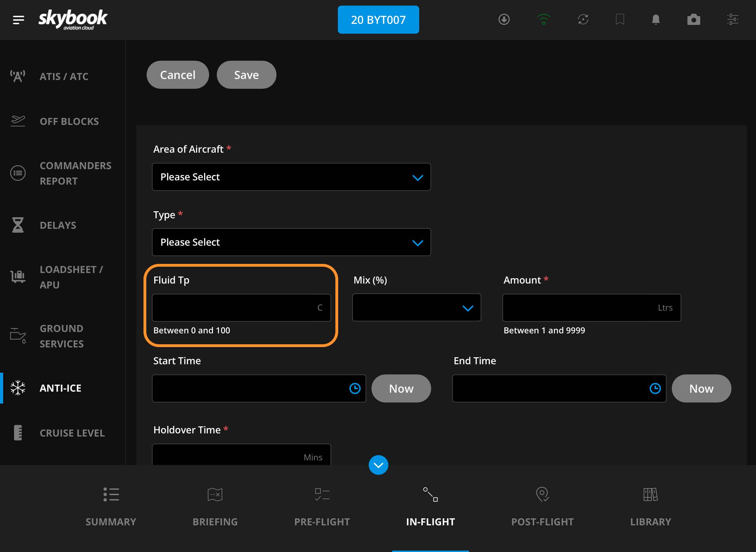The width and height of the screenshot is (756, 552).
Task: Click the scroll down blue chevron
Action: [378, 465]
